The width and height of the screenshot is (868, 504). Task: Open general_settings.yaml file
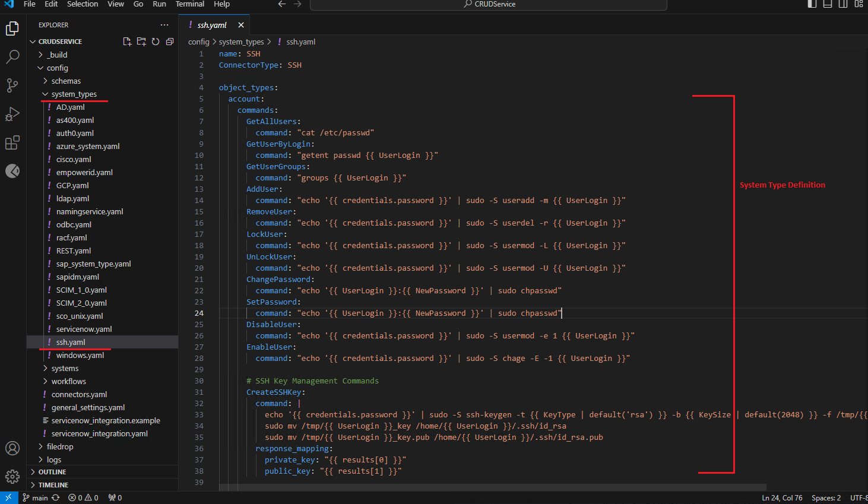[102, 407]
